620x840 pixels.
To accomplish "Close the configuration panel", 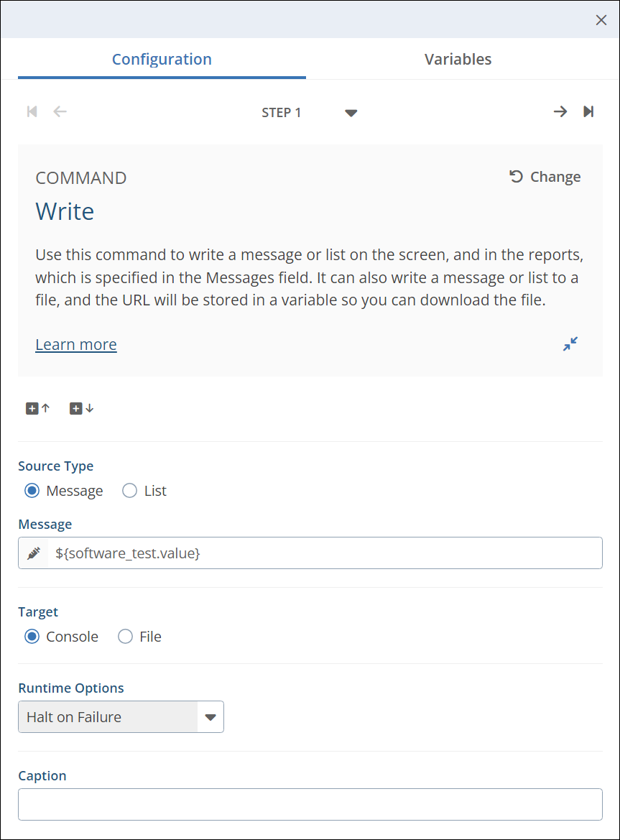I will click(601, 20).
